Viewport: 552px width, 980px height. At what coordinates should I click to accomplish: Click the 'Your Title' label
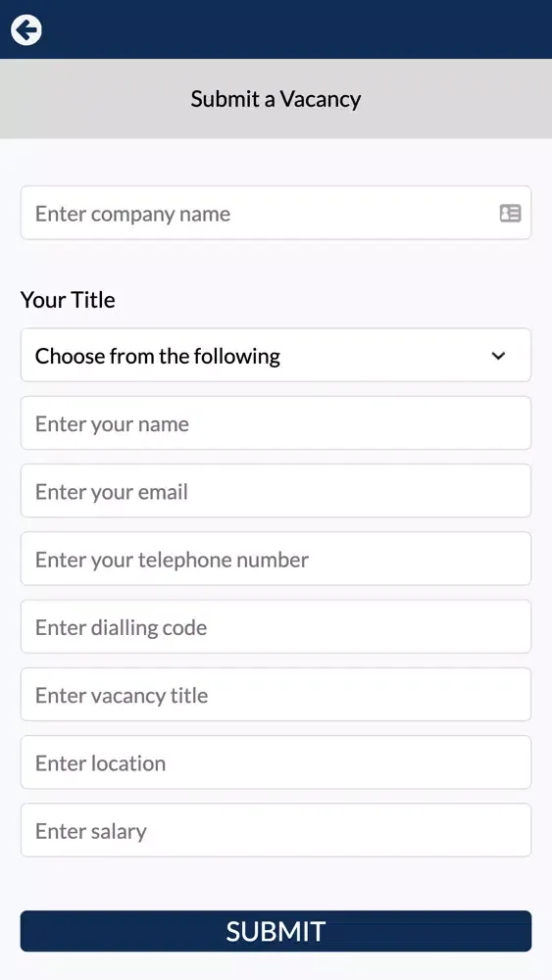(68, 299)
